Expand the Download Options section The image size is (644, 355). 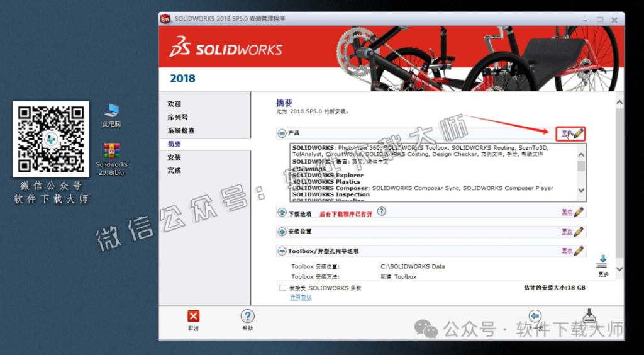[x=282, y=212]
